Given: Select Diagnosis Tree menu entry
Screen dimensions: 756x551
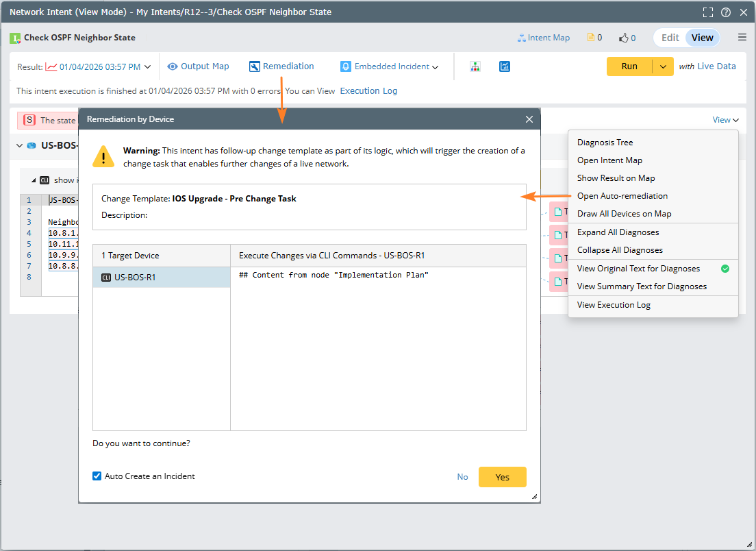Looking at the screenshot, I should [605, 143].
